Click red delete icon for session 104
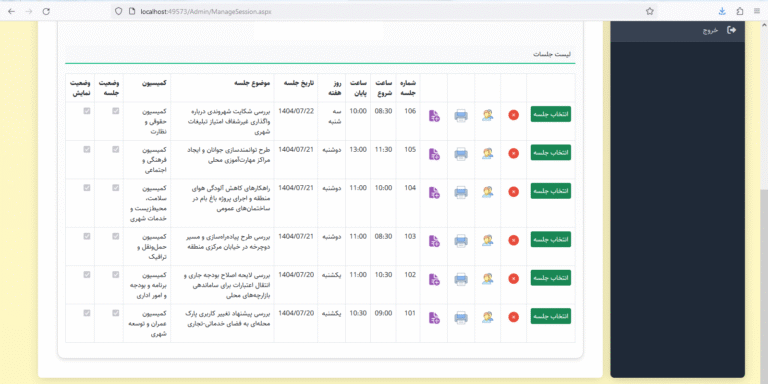This screenshot has height=384, width=768. coord(513,192)
